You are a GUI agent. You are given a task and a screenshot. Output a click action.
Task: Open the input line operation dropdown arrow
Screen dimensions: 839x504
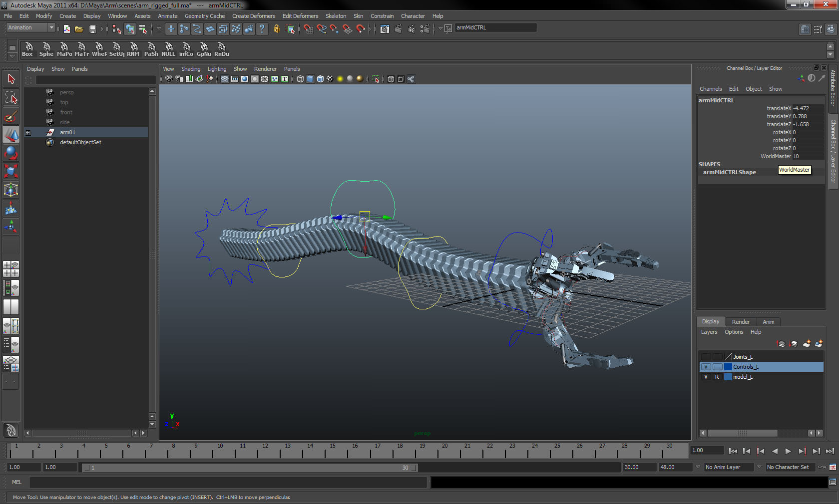(x=440, y=28)
